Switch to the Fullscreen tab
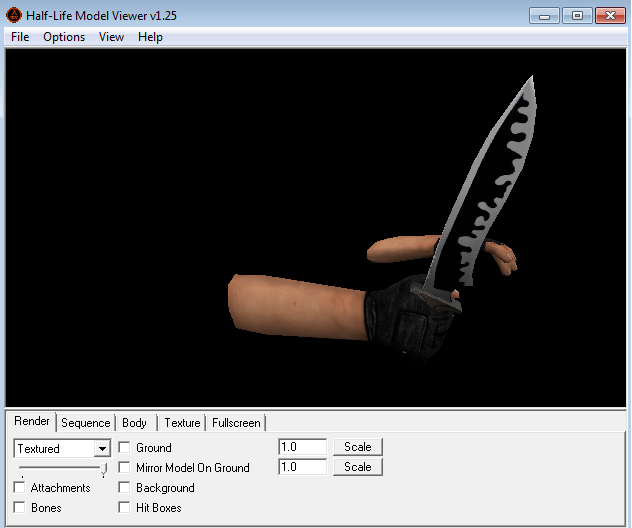Image resolution: width=632 pixels, height=528 pixels. coord(236,423)
